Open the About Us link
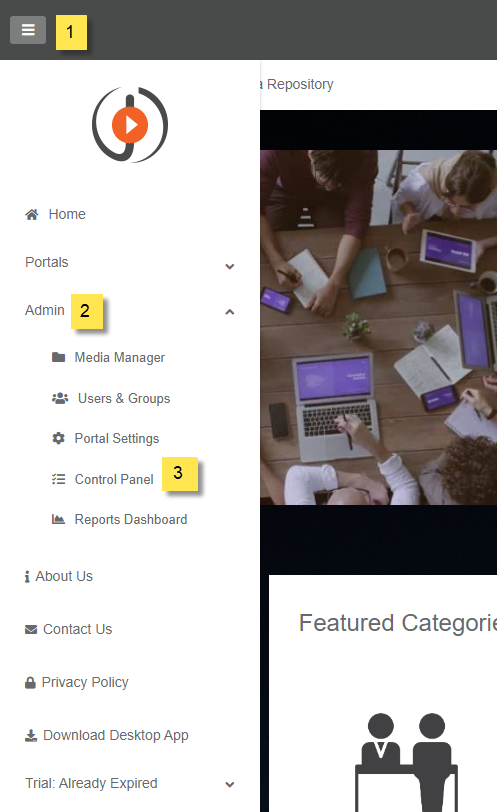 click(64, 576)
